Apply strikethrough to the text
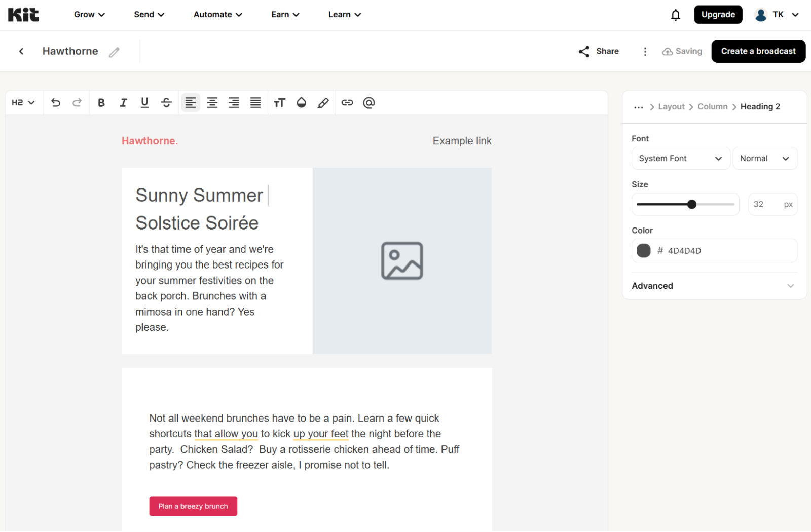Image resolution: width=811 pixels, height=532 pixels. point(166,103)
